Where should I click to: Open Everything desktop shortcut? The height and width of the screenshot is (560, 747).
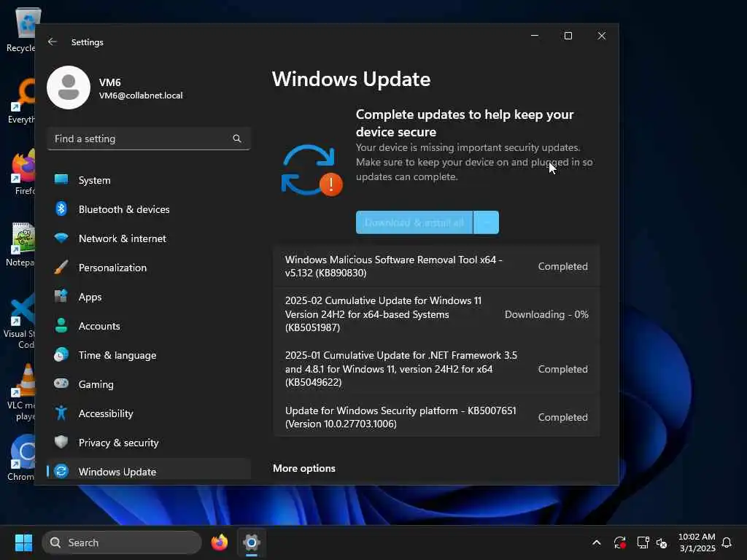tap(21, 101)
